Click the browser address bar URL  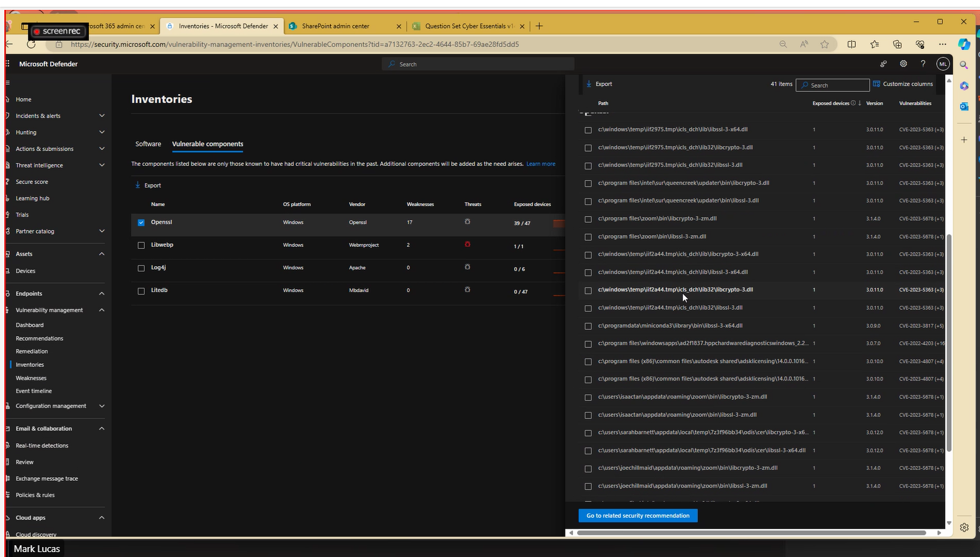tap(294, 44)
